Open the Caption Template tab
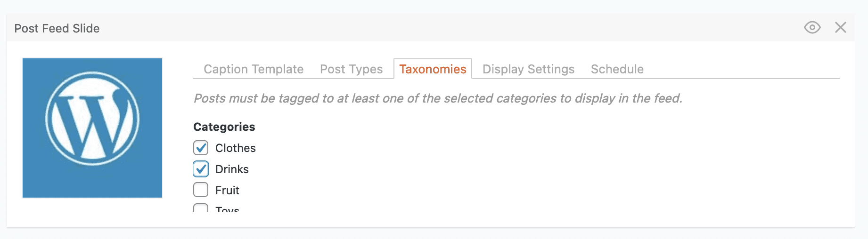 (254, 69)
